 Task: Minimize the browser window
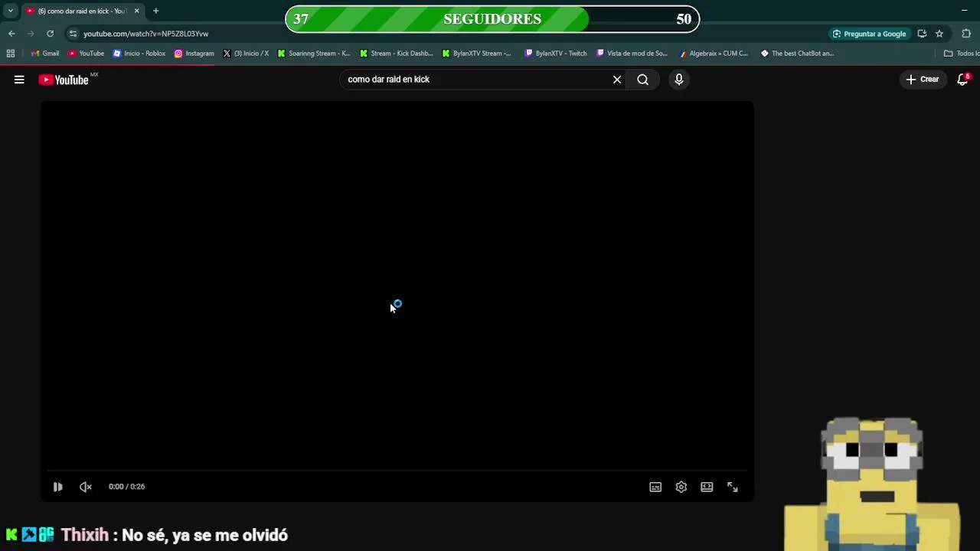[964, 11]
